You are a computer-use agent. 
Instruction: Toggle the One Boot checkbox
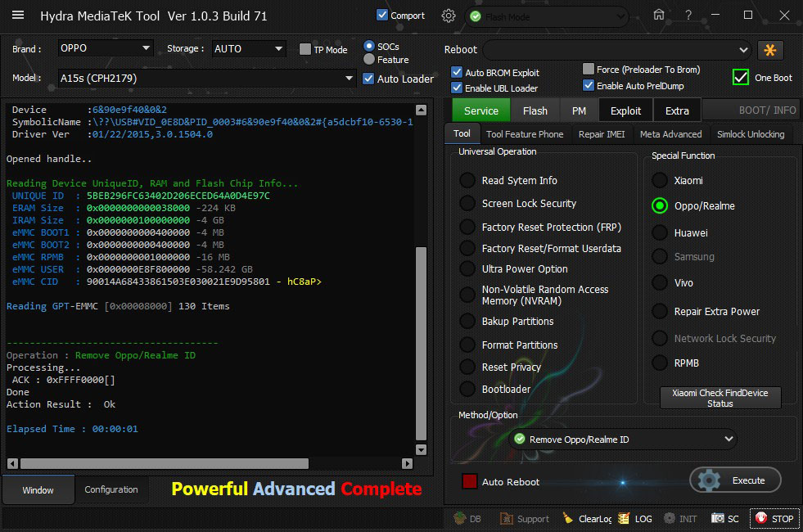tap(741, 77)
